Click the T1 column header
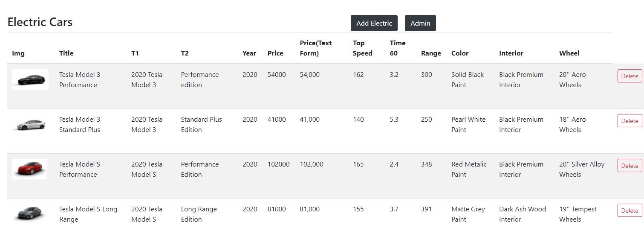 click(x=135, y=53)
